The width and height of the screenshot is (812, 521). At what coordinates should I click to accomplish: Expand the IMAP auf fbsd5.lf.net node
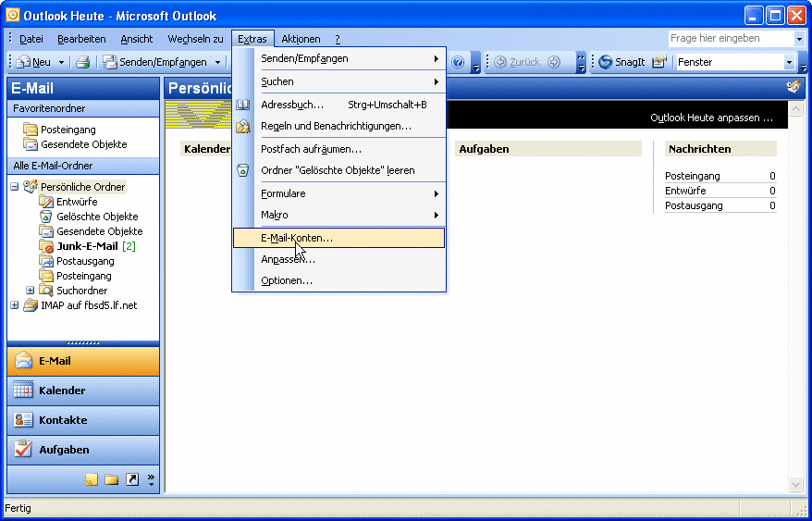tap(15, 305)
